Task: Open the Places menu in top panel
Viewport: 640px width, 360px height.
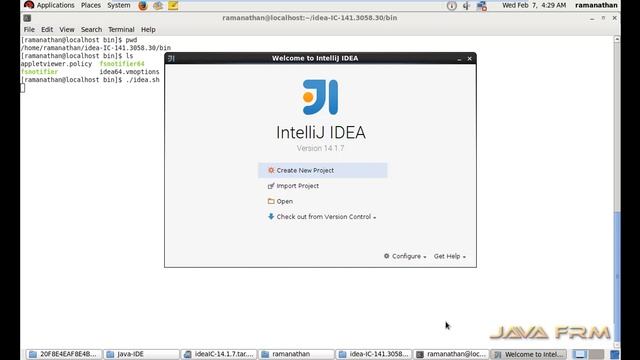Action: [91, 5]
